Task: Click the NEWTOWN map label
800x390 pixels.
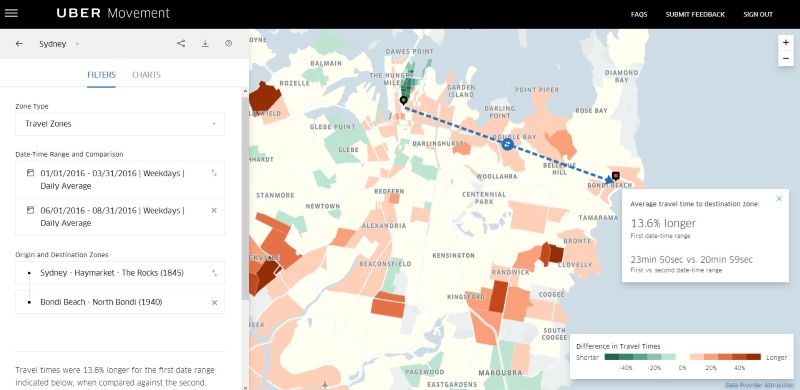Action: 322,206
